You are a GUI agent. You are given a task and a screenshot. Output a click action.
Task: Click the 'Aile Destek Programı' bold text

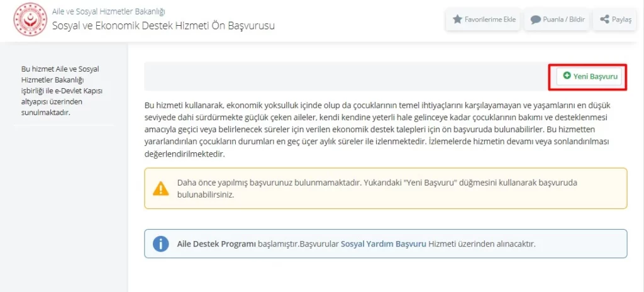[216, 244]
